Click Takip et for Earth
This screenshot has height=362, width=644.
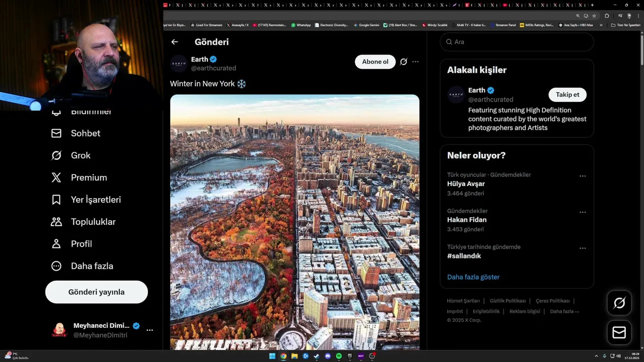(x=568, y=95)
